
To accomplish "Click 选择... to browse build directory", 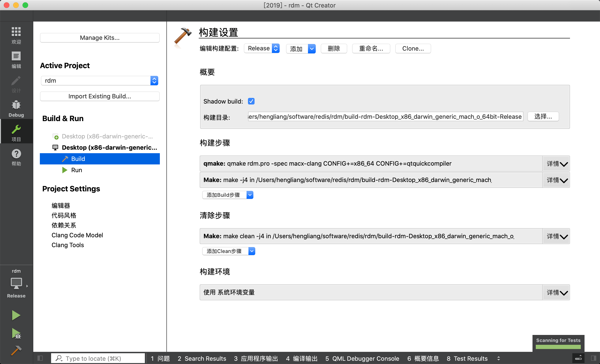I will pos(543,116).
